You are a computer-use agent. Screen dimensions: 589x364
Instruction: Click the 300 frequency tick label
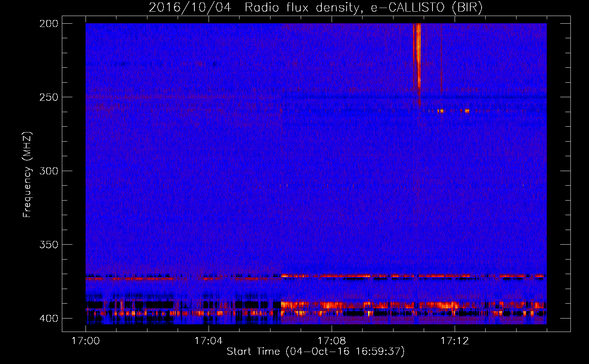click(x=49, y=171)
